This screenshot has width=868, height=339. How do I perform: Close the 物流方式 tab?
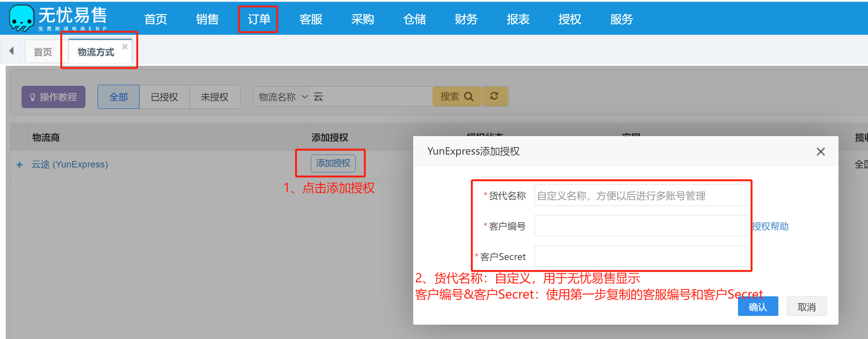(x=125, y=46)
